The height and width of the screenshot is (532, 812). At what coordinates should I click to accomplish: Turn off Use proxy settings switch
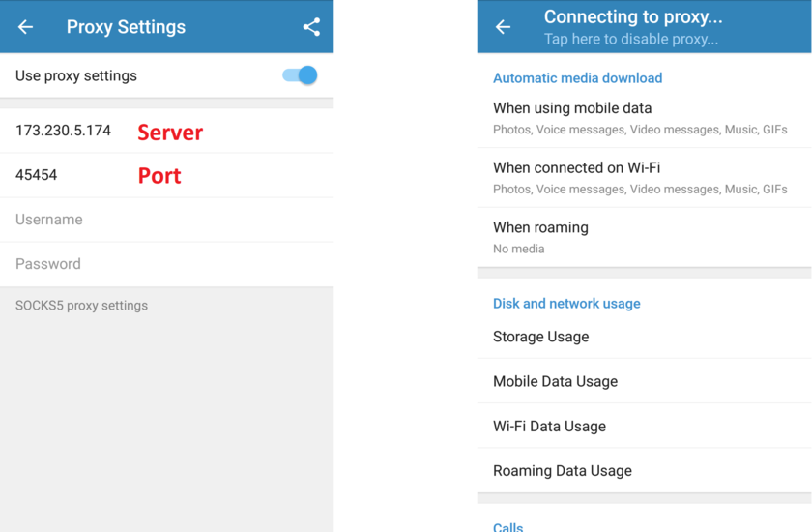pyautogui.click(x=300, y=75)
